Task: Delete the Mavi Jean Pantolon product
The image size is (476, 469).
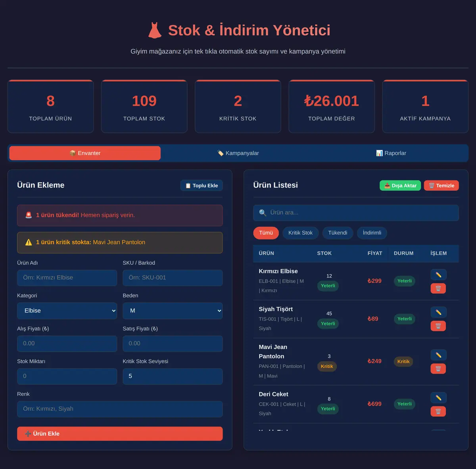Action: 438,369
